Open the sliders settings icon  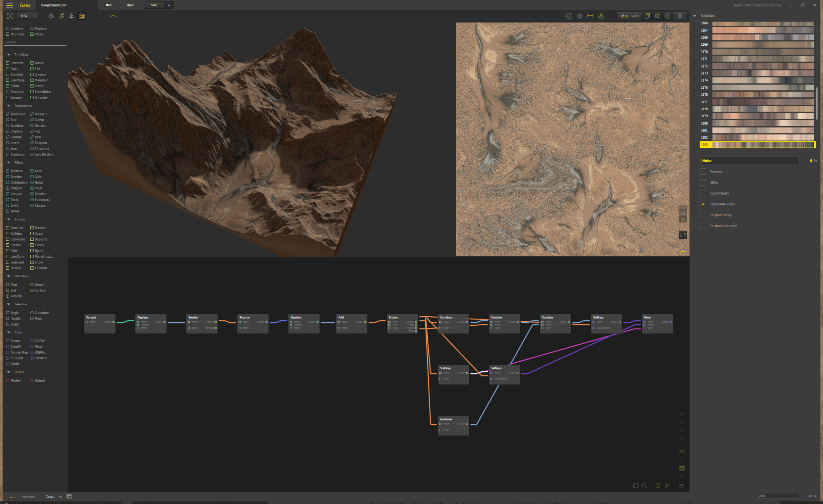(601, 16)
